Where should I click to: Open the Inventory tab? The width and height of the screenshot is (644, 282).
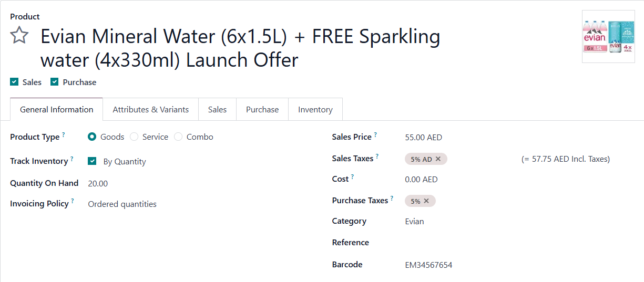pyautogui.click(x=315, y=110)
